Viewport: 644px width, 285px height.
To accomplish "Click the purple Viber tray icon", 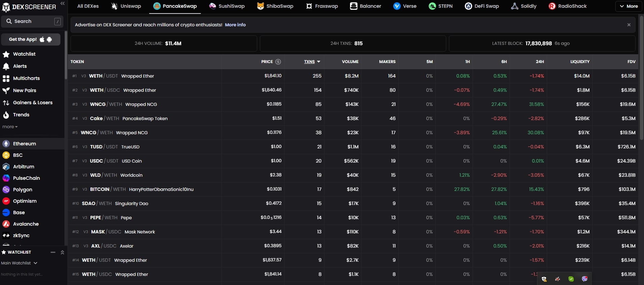I will point(585,279).
